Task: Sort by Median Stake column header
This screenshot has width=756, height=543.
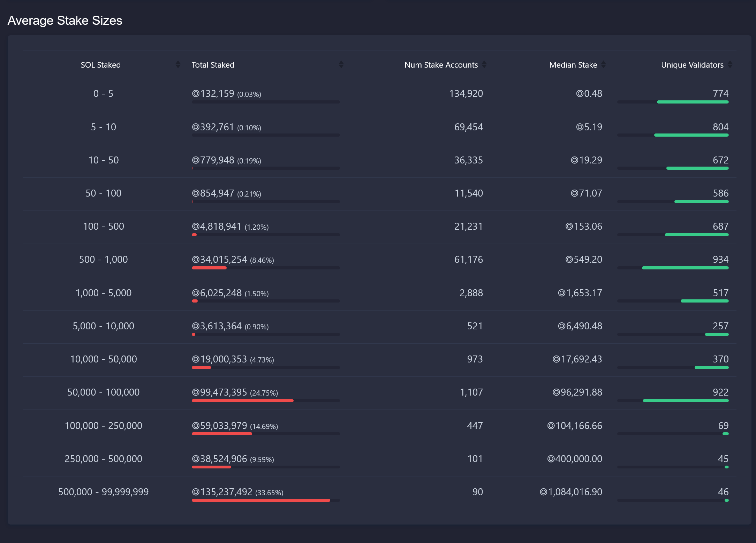Action: (573, 65)
